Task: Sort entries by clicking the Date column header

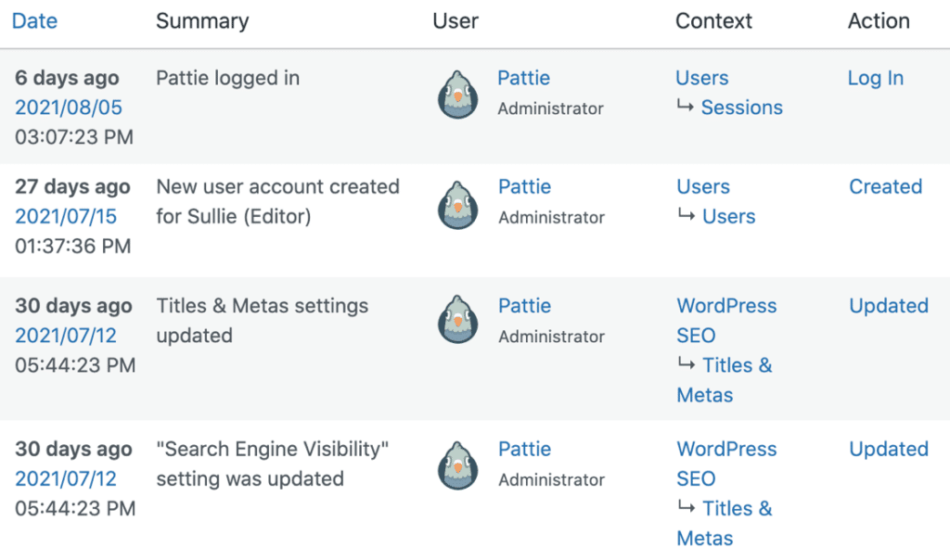Action: (34, 20)
